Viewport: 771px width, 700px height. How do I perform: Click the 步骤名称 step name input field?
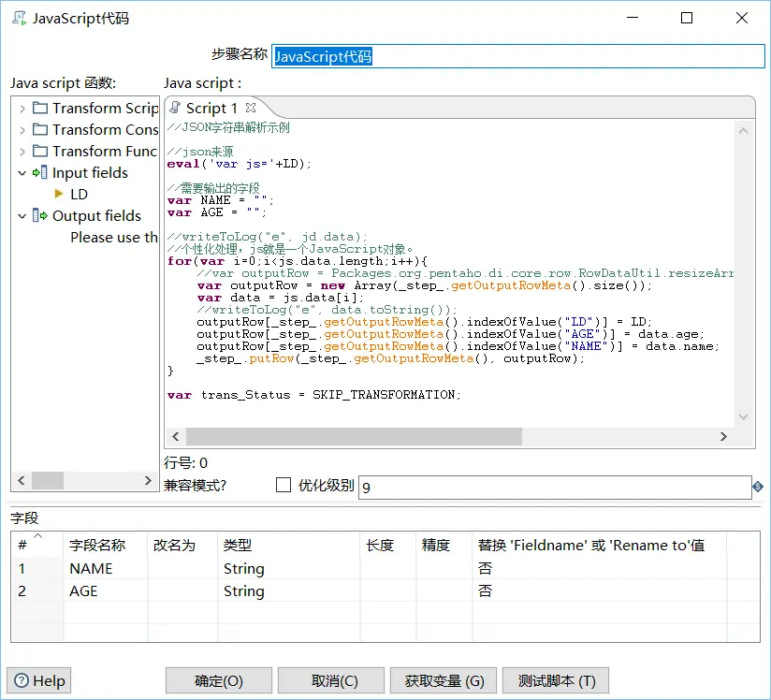click(517, 56)
